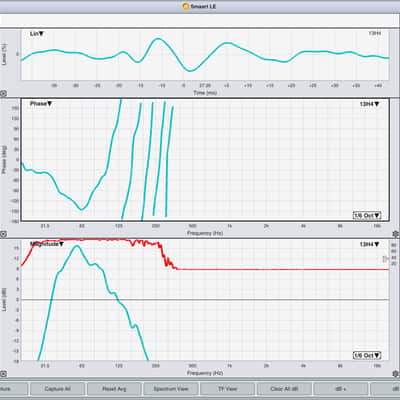Switch to Spectrum View

pyautogui.click(x=171, y=389)
